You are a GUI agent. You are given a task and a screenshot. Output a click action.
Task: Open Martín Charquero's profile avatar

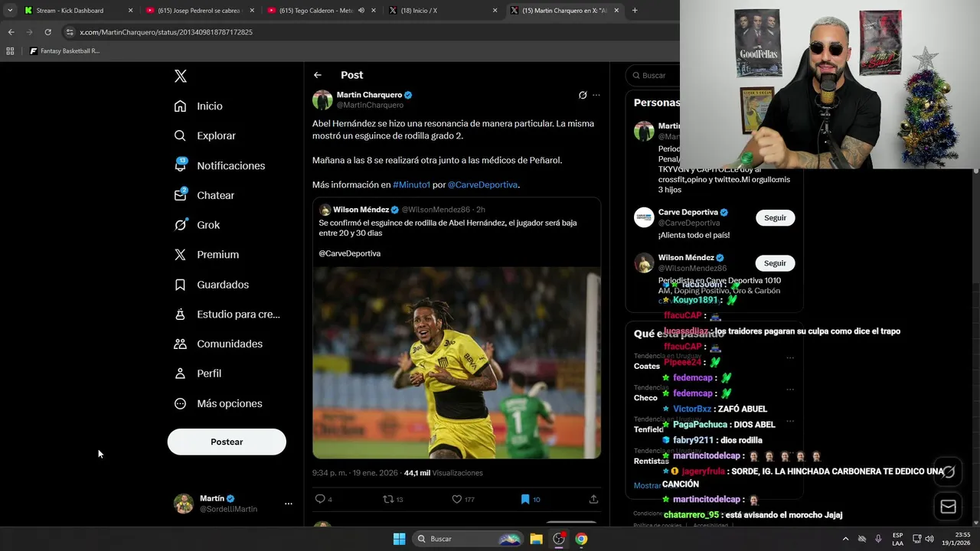322,99
